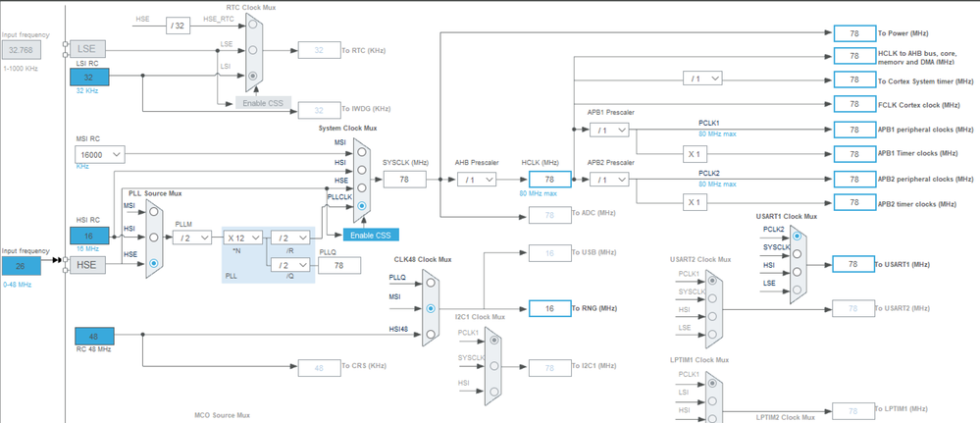Viewport: 980px width, 423px height.
Task: Open the APB2 Prescaler dropdown
Action: click(x=609, y=180)
